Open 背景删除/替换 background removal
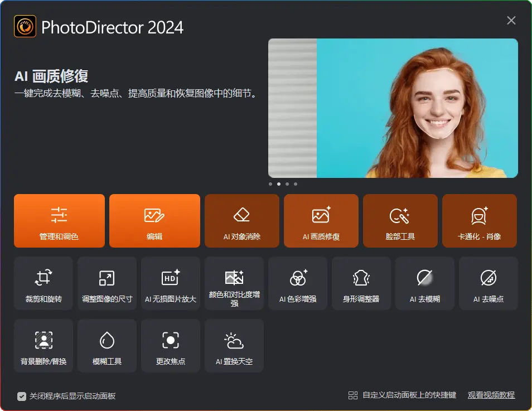The image size is (532, 411). [x=43, y=346]
